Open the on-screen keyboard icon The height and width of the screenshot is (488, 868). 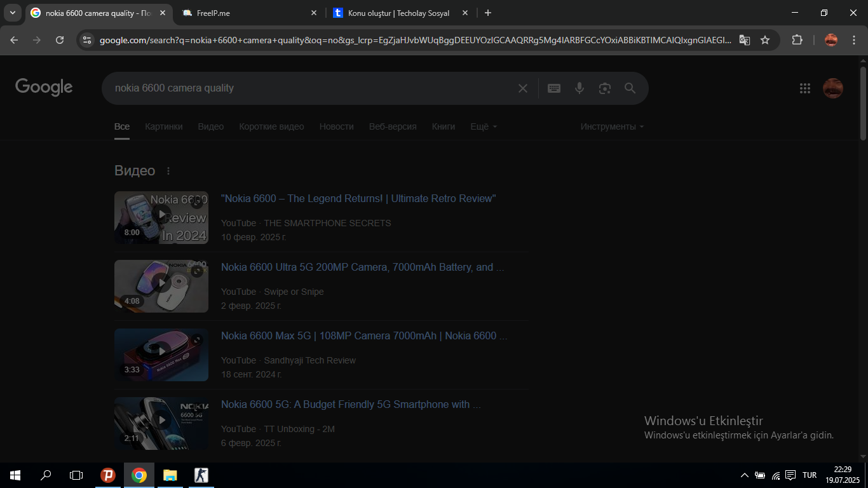554,88
